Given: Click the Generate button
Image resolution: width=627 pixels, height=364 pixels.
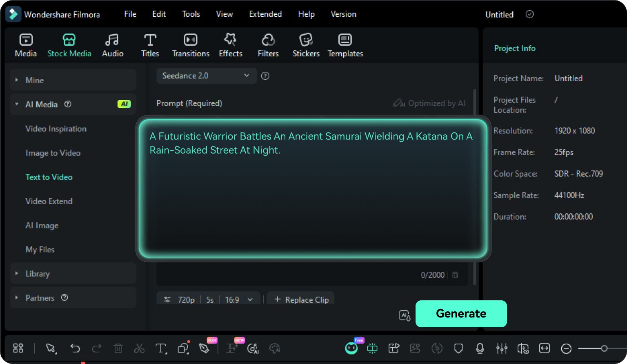Looking at the screenshot, I should tap(461, 313).
